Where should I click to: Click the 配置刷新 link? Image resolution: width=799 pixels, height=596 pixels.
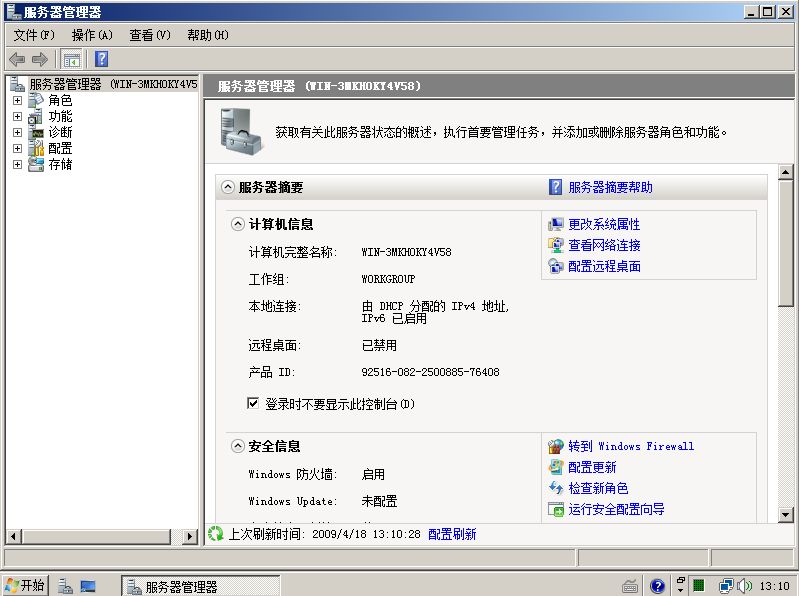452,534
